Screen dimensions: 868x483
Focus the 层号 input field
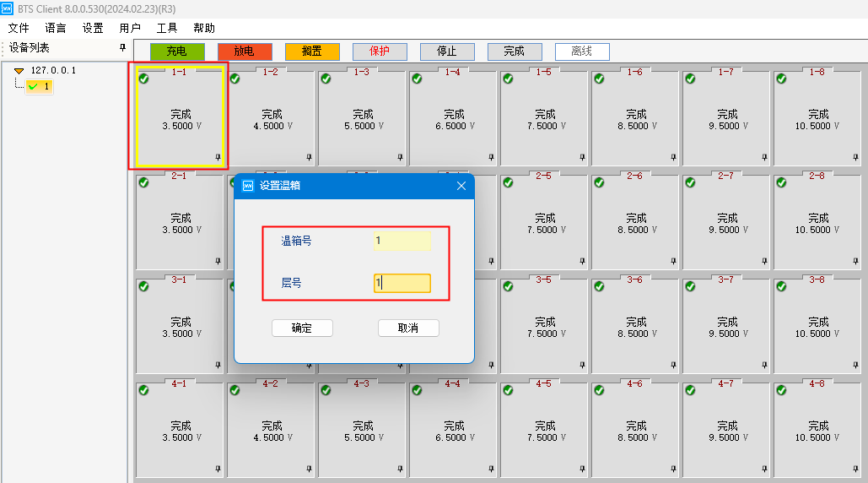[x=402, y=283]
